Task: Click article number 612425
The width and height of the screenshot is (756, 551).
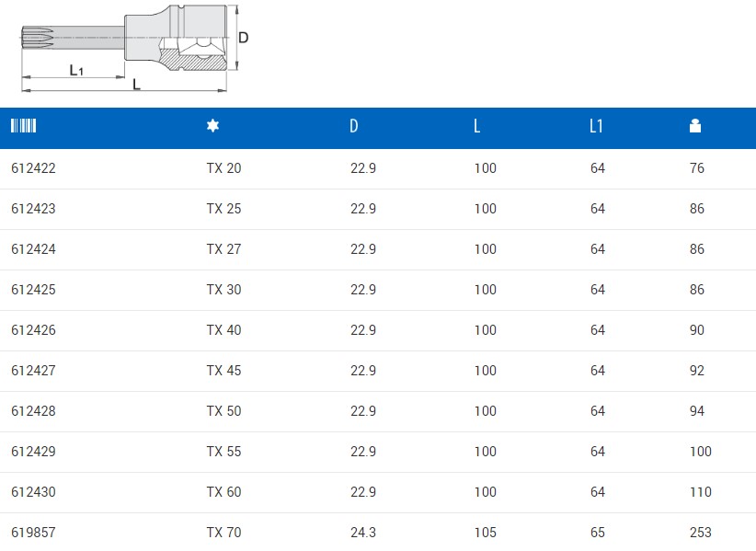Action: 33,290
